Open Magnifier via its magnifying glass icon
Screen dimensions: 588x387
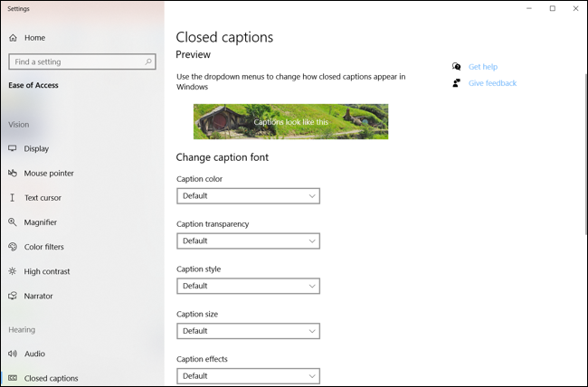tap(13, 222)
